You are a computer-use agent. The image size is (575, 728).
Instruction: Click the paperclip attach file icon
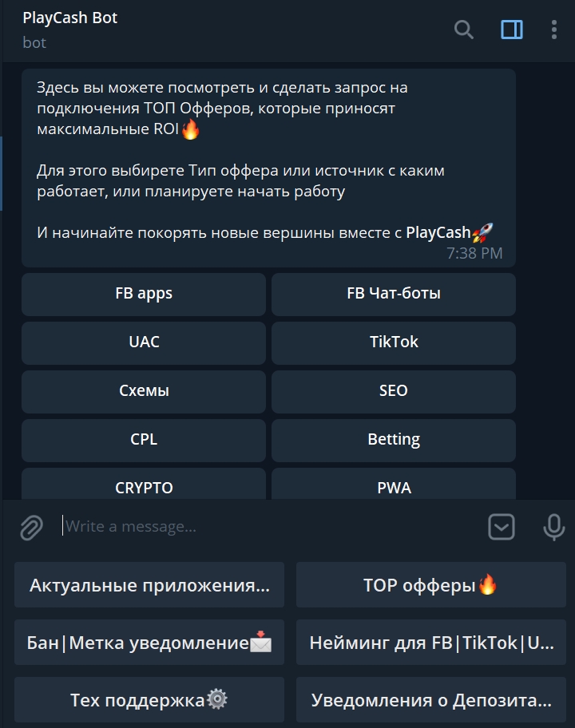[32, 528]
